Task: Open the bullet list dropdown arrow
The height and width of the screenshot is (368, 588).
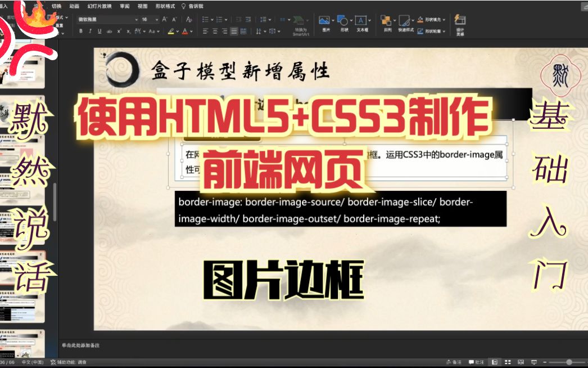Action: click(x=212, y=19)
